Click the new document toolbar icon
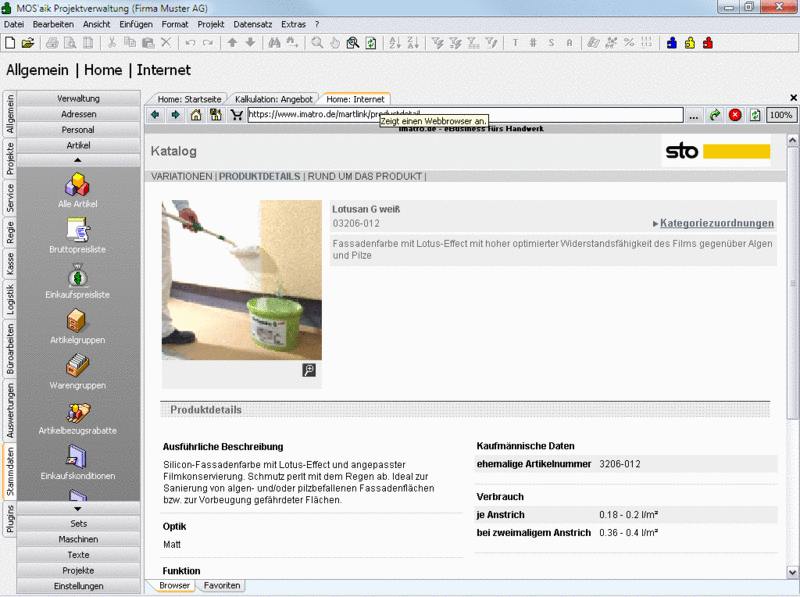 (x=10, y=43)
